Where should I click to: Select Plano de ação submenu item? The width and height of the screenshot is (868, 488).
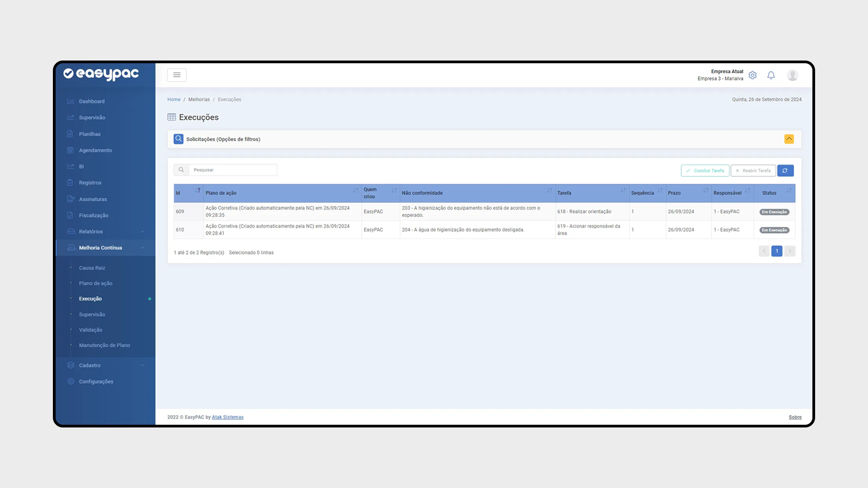[95, 283]
